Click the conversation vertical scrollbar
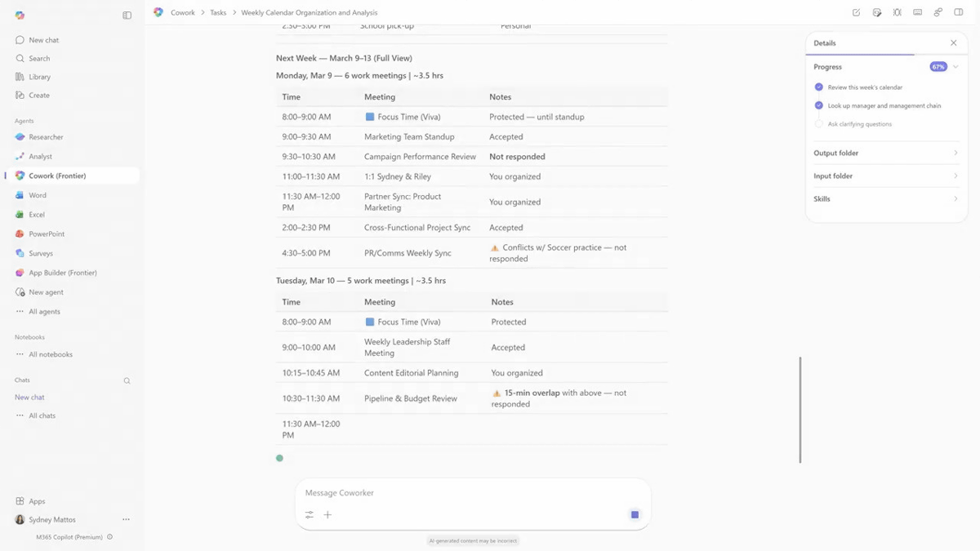The width and height of the screenshot is (980, 551). (800, 408)
